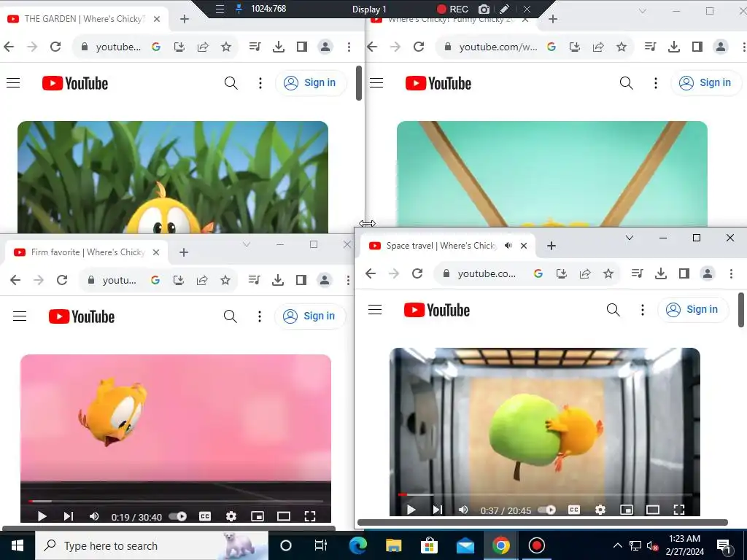The width and height of the screenshot is (747, 560).
Task: Click the Windows taskbar search box
Action: click(152, 545)
